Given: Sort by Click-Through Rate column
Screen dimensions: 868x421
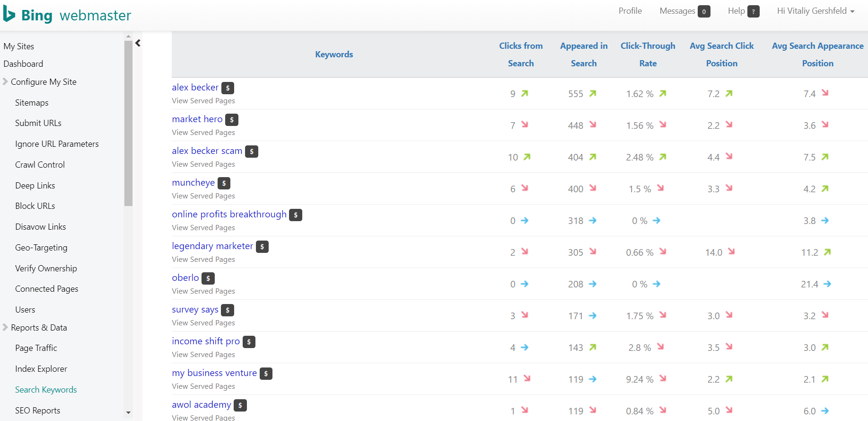Looking at the screenshot, I should click(648, 54).
